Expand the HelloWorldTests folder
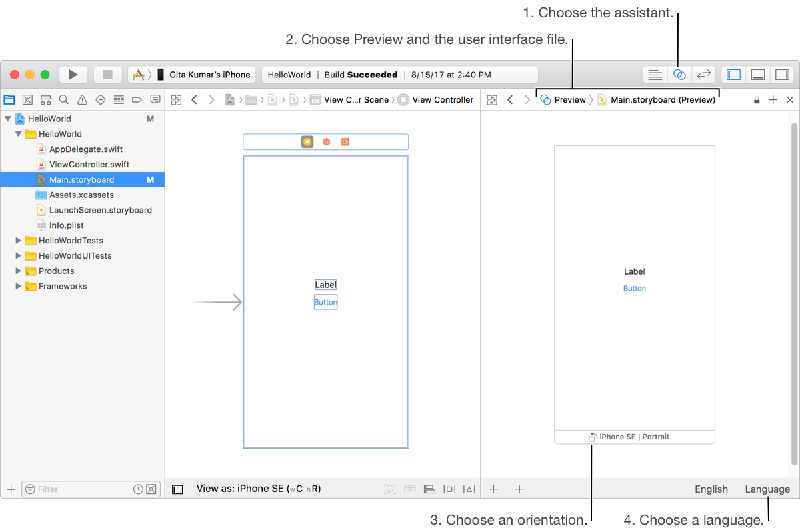Screen dimensions: 800x532 [x=18, y=241]
